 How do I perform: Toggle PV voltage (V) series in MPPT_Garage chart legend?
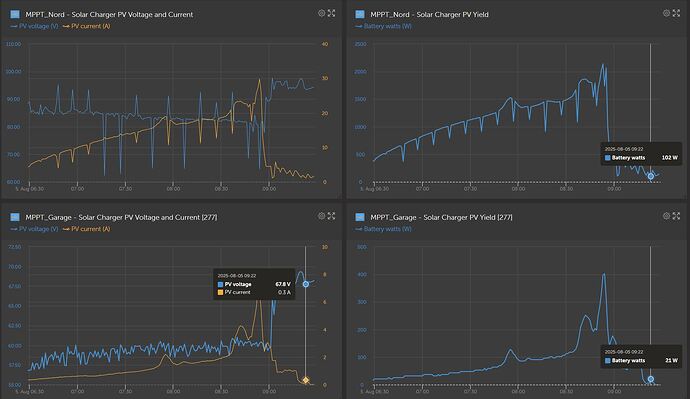(34, 229)
